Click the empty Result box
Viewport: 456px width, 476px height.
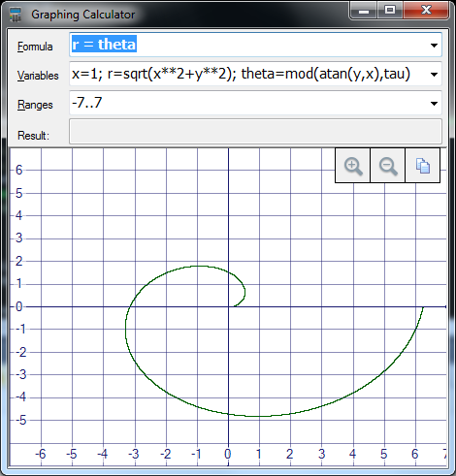(x=255, y=132)
